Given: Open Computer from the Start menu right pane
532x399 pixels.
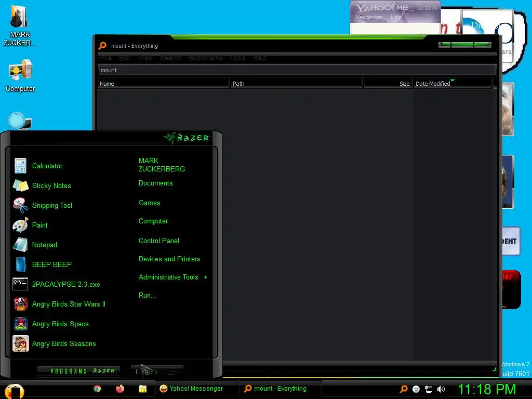Looking at the screenshot, I should click(x=153, y=221).
